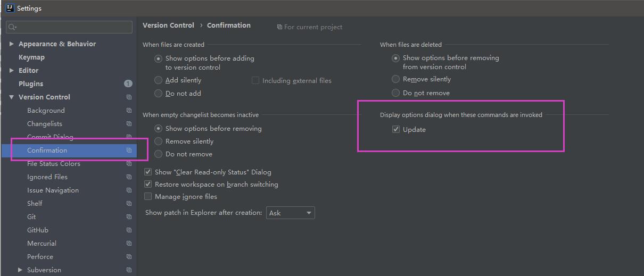Viewport: 644px width, 276px height.
Task: Click the project-level icon beside GitHub
Action: coord(129,230)
